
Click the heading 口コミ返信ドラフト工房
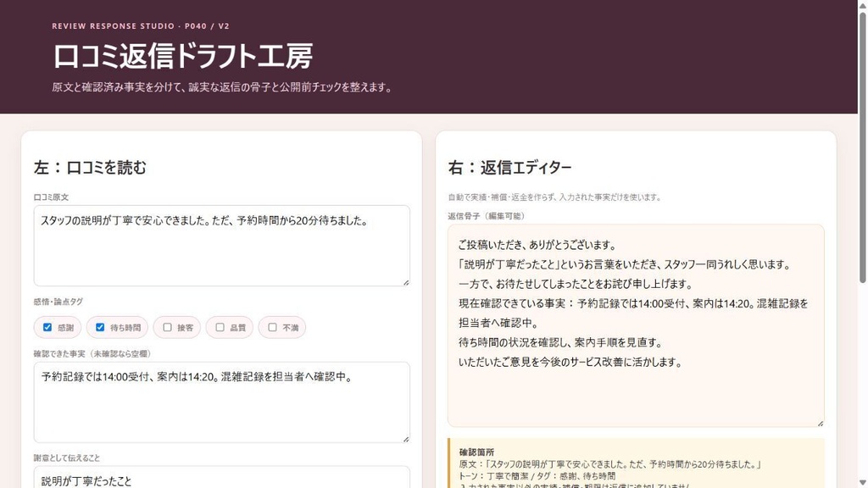coord(183,56)
